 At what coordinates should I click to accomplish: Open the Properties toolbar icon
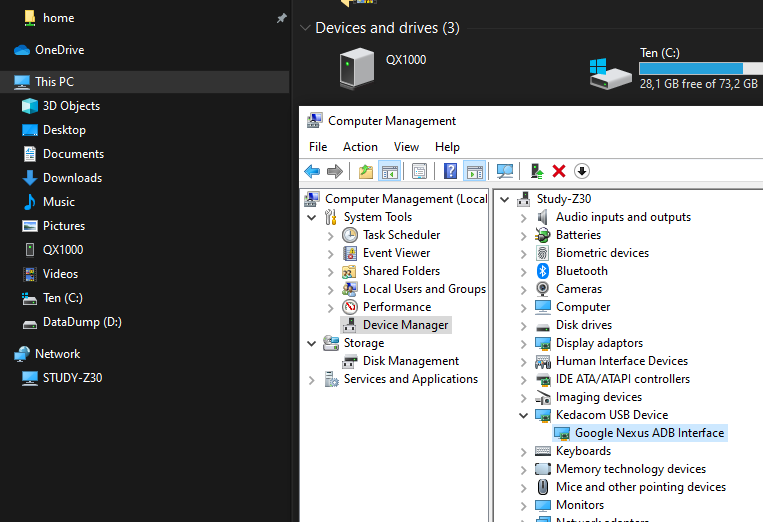[x=419, y=171]
